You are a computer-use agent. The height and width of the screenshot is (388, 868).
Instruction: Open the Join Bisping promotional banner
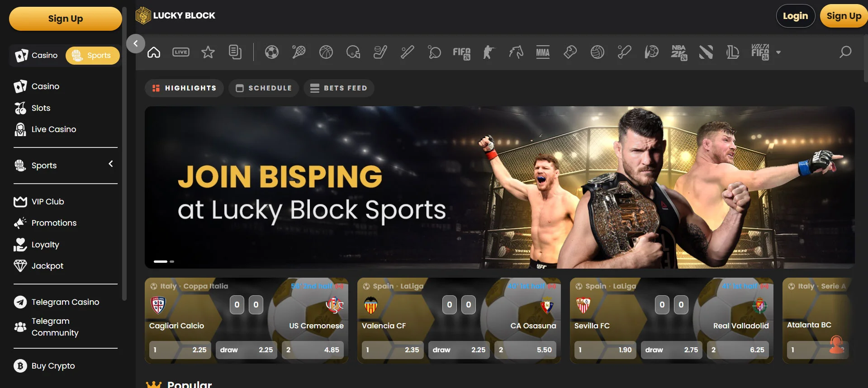499,187
